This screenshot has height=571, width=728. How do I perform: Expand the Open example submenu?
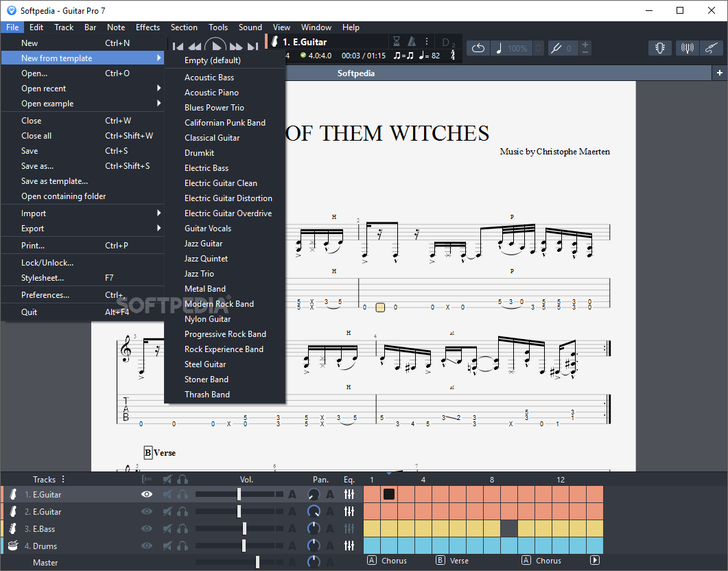point(82,104)
